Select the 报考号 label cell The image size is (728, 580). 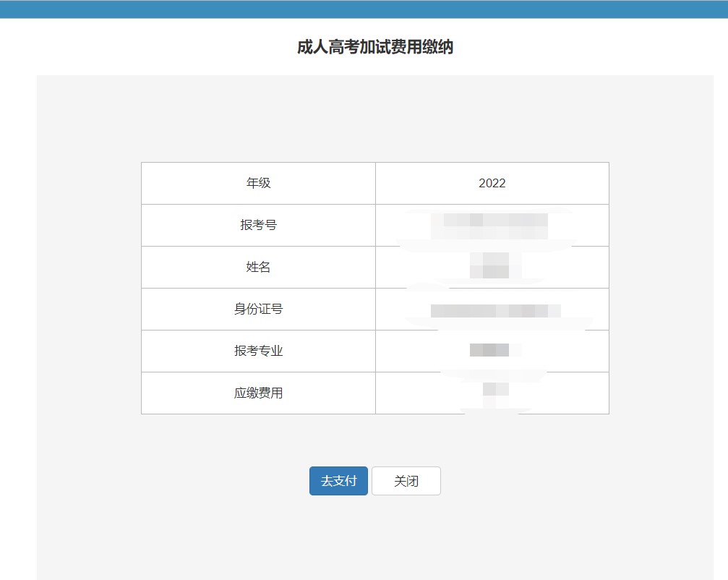258,225
